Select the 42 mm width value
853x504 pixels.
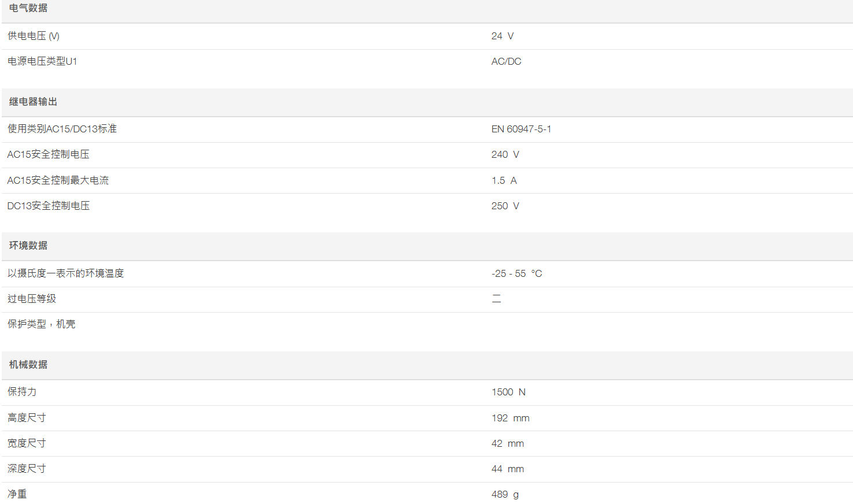coord(508,443)
